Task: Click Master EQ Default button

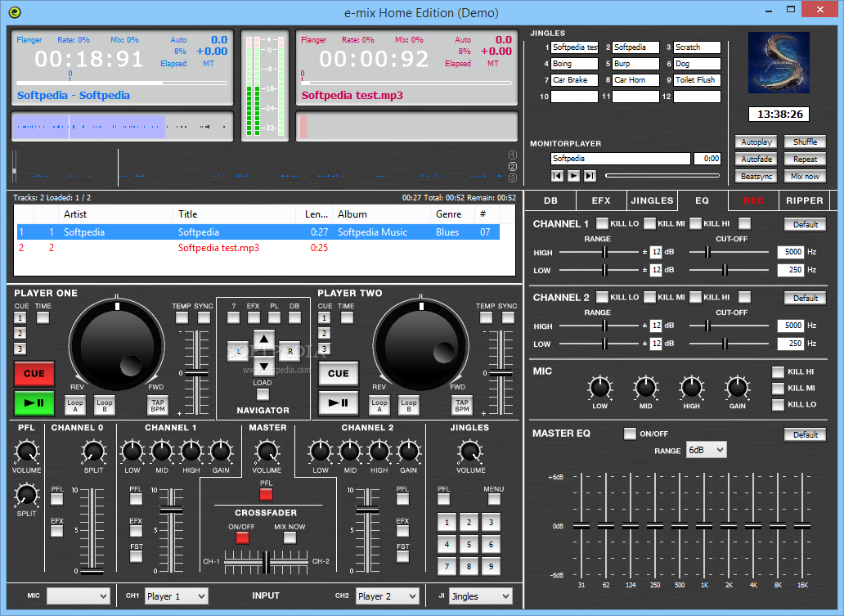Action: click(806, 434)
